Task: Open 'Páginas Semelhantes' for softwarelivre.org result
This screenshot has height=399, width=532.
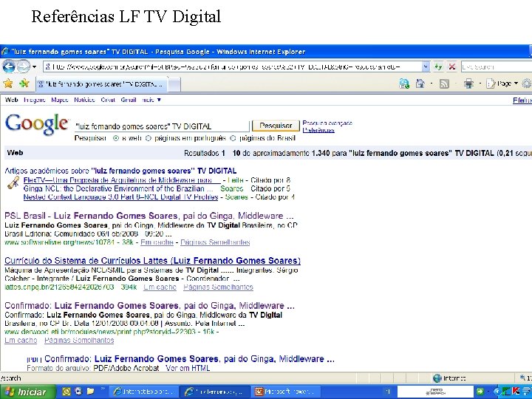Action: [x=215, y=242]
